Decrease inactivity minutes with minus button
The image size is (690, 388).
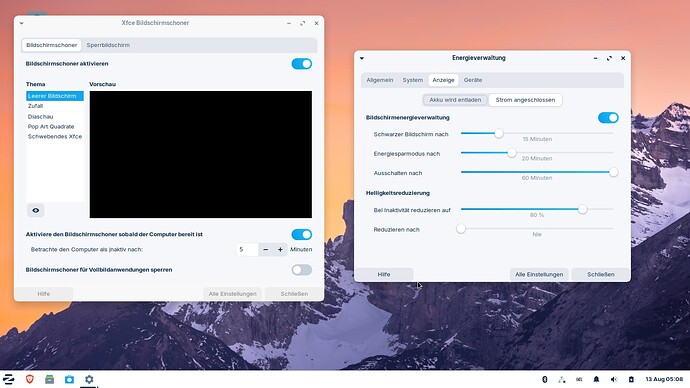(265, 249)
